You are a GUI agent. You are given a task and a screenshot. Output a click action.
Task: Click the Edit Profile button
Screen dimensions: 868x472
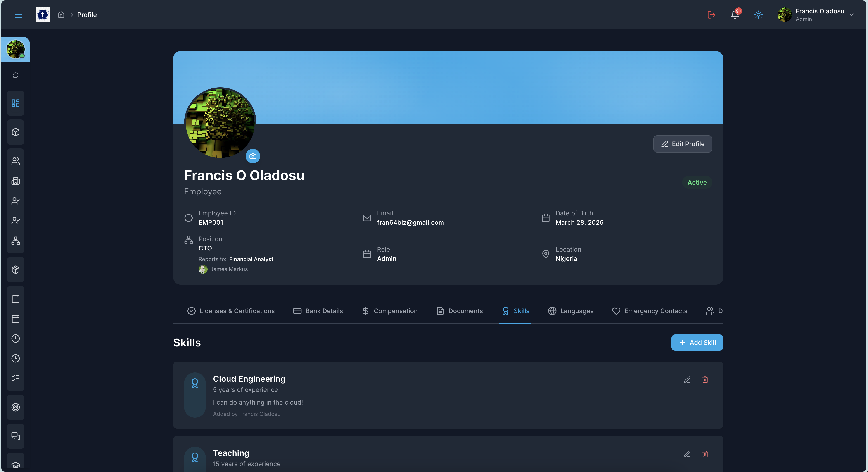click(x=683, y=144)
